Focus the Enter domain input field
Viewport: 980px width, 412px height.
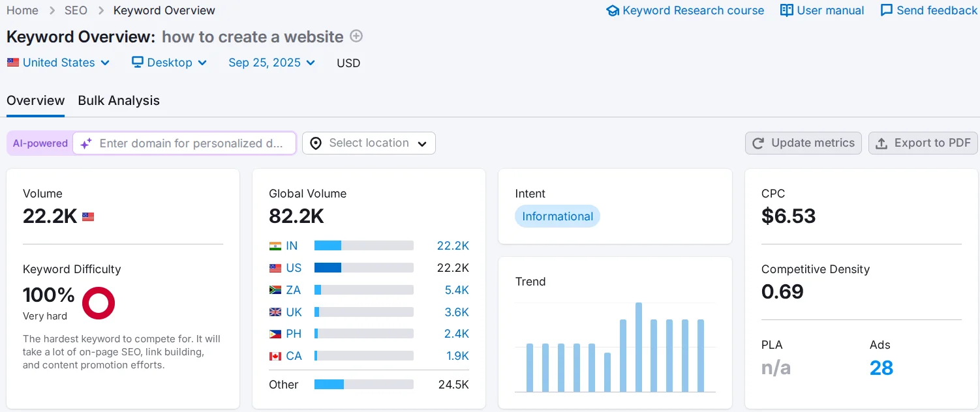pyautogui.click(x=191, y=143)
